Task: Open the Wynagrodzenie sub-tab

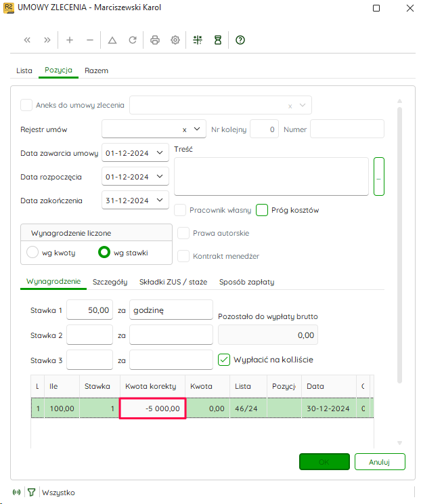Action: (x=53, y=282)
